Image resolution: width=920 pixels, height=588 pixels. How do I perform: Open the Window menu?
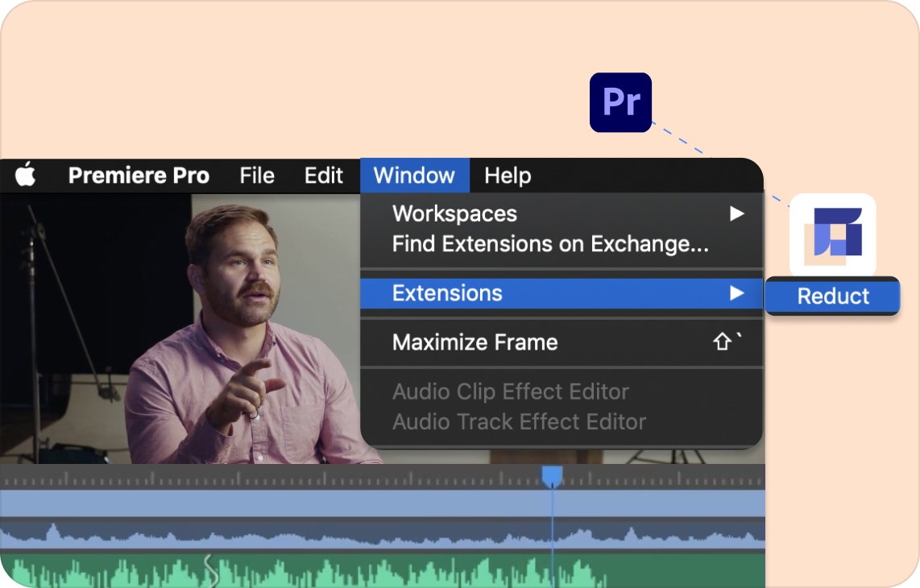tap(414, 176)
